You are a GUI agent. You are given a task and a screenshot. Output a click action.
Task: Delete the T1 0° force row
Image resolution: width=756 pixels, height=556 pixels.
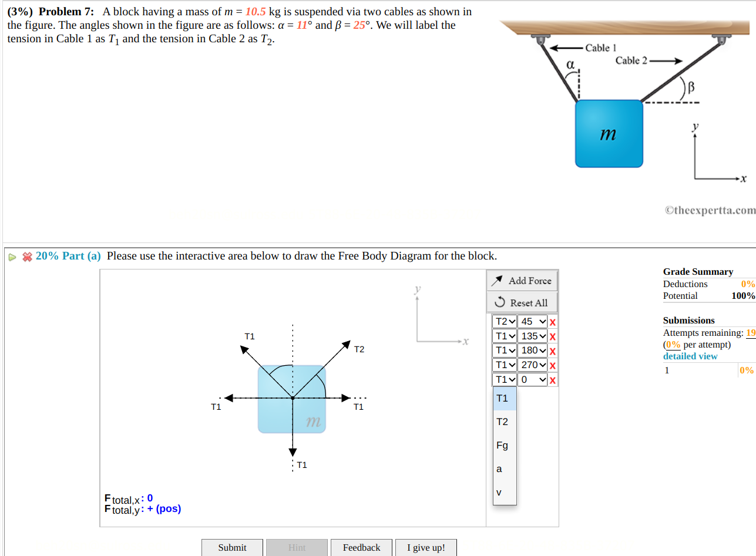pyautogui.click(x=553, y=379)
